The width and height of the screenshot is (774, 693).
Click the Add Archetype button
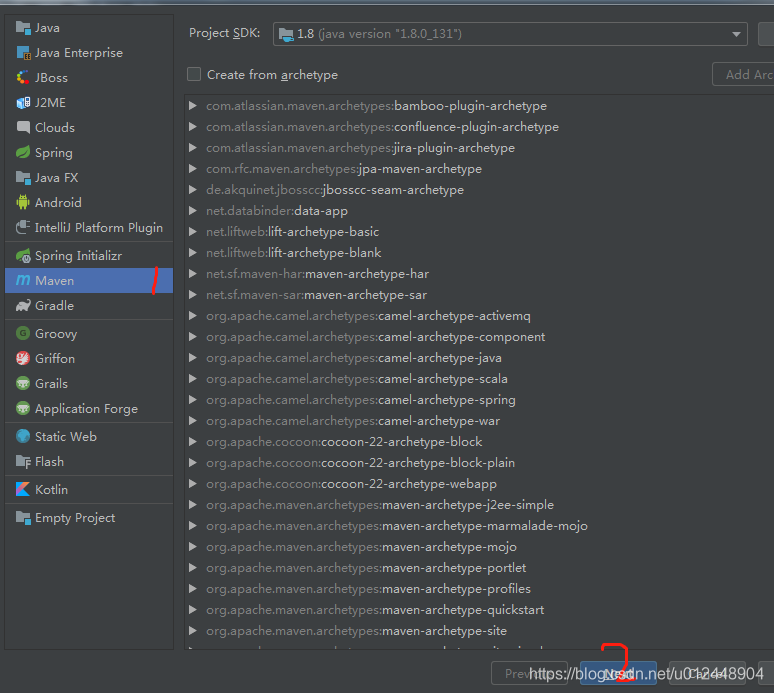[x=743, y=75]
